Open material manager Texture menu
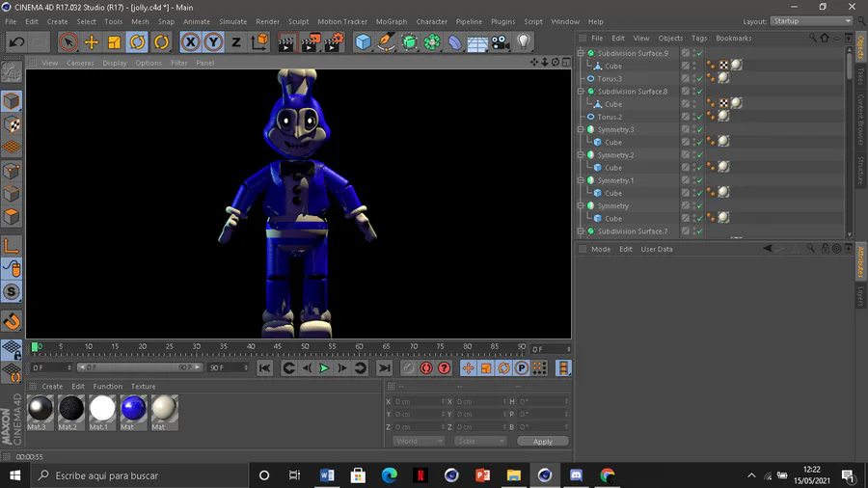The width and height of the screenshot is (868, 488). point(143,386)
